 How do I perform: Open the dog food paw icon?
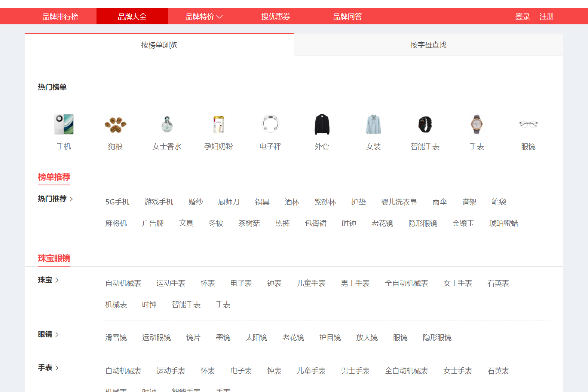click(x=115, y=124)
